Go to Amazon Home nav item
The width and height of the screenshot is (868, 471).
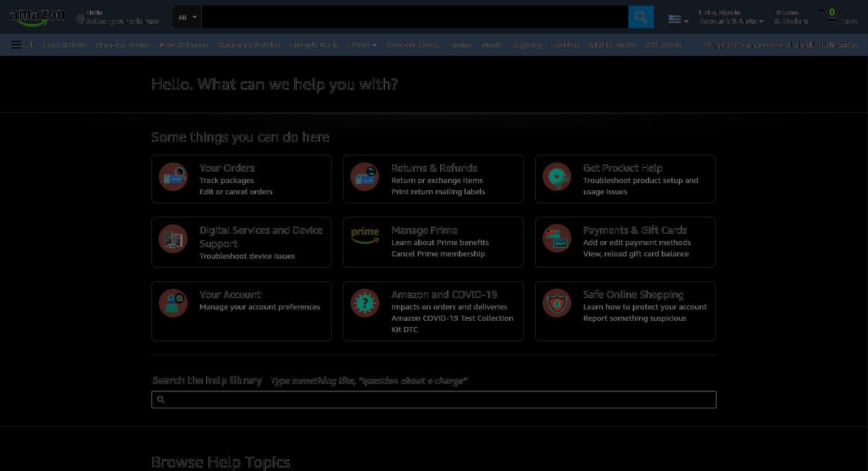point(413,45)
